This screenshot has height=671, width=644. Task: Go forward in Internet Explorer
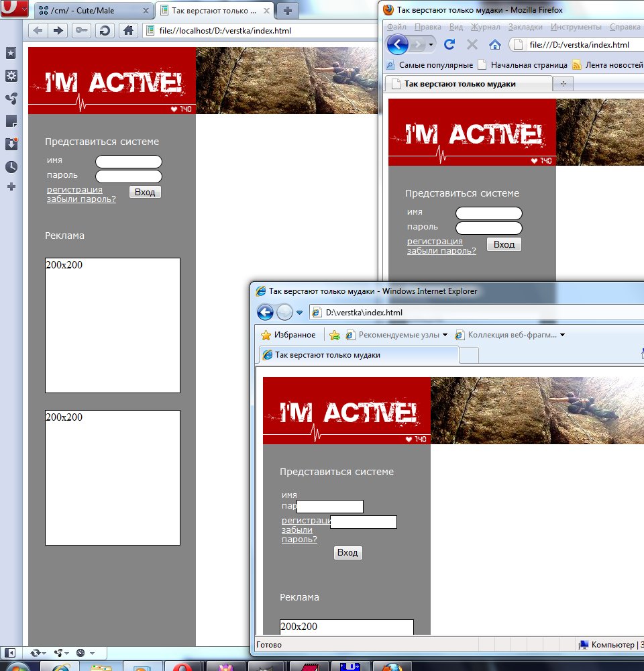pyautogui.click(x=284, y=313)
